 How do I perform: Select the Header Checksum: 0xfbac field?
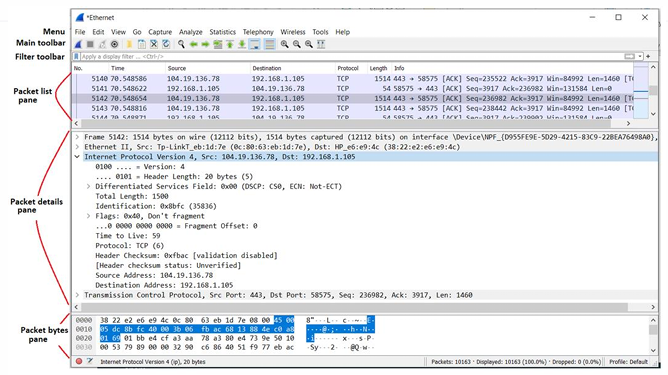(x=186, y=256)
